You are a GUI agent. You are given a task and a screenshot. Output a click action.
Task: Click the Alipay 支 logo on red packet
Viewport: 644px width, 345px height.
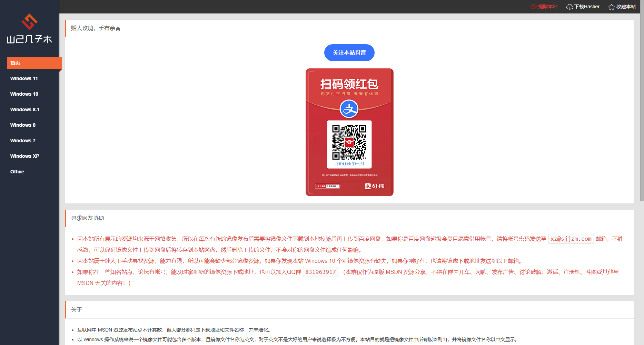pos(349,109)
